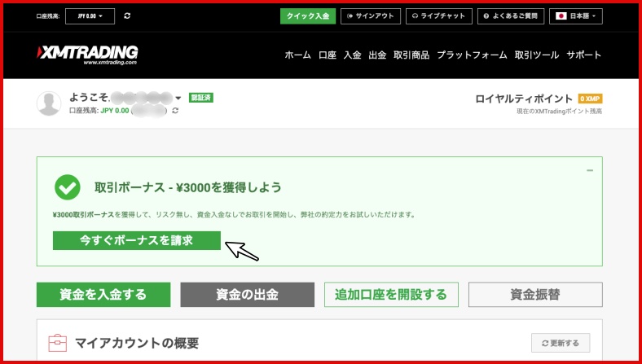This screenshot has width=642, height=364.
Task: Click the XMTrading logo
Action: coord(88,55)
